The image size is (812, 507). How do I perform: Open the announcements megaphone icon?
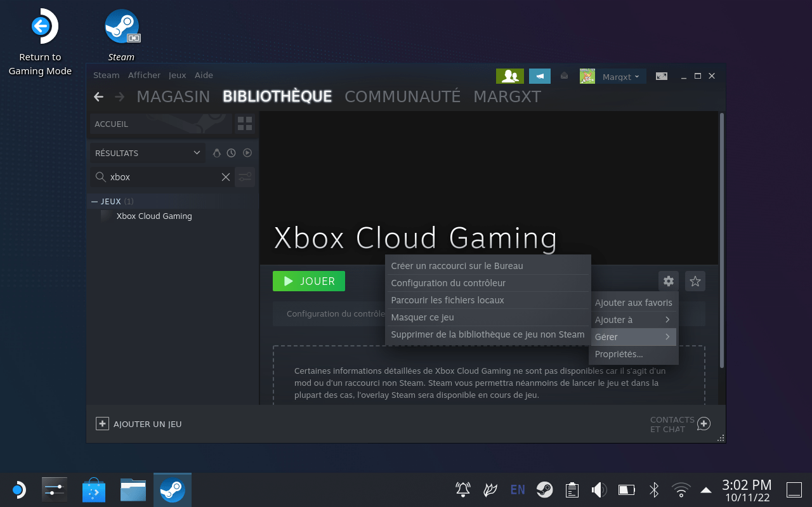coord(540,76)
